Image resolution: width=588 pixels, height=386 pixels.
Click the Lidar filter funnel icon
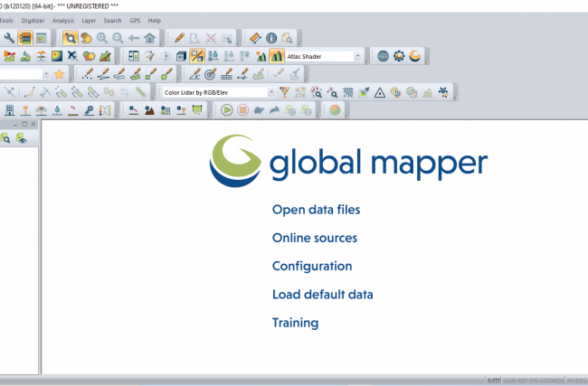285,92
